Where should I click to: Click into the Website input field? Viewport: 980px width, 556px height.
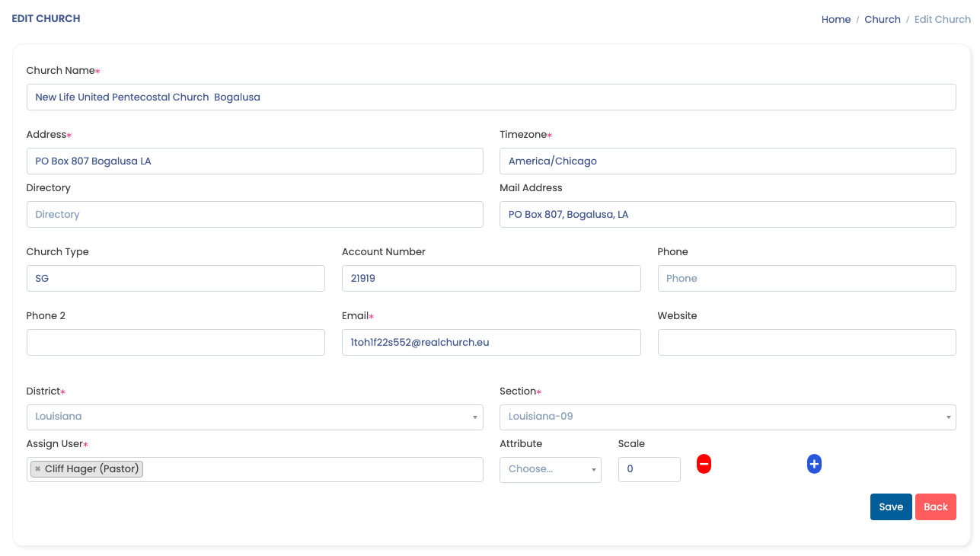coord(807,343)
